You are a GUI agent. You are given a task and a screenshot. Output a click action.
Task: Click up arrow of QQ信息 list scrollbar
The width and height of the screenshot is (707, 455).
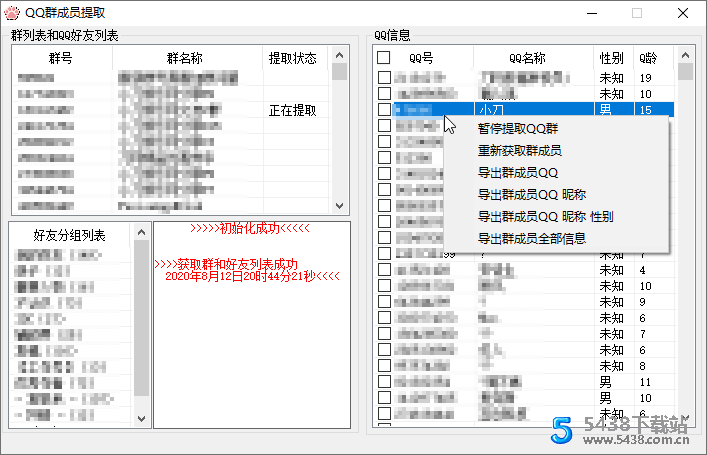[x=685, y=55]
